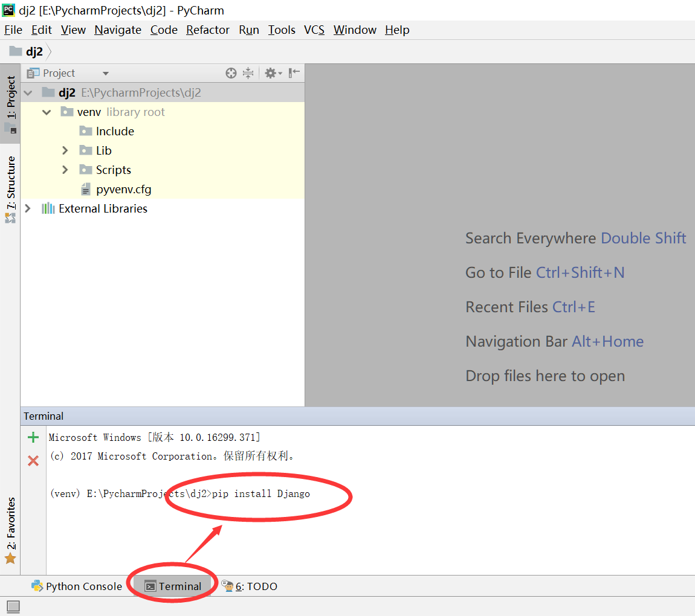Click the terminal command line 'pip install Django'
Image resolution: width=695 pixels, height=616 pixels.
261,494
